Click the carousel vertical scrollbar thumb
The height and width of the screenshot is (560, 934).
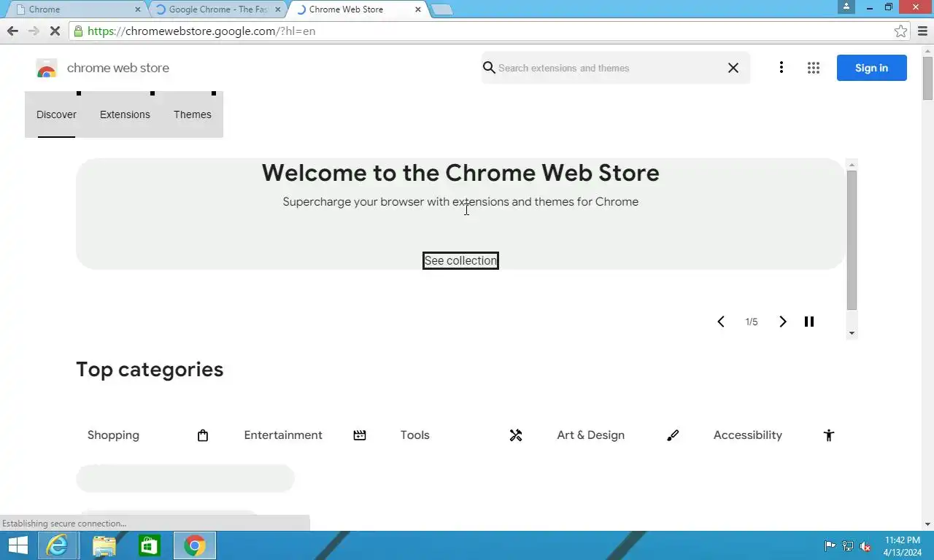click(x=852, y=240)
